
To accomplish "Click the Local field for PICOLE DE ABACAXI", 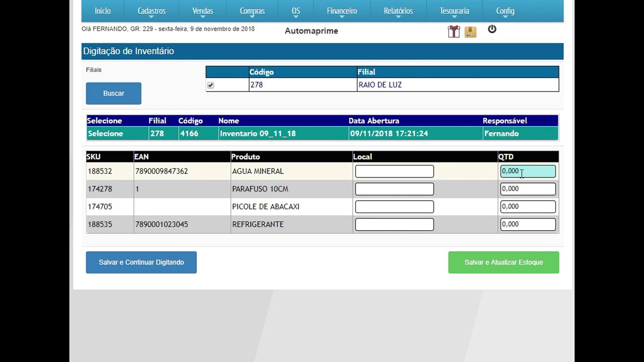I will [x=394, y=207].
